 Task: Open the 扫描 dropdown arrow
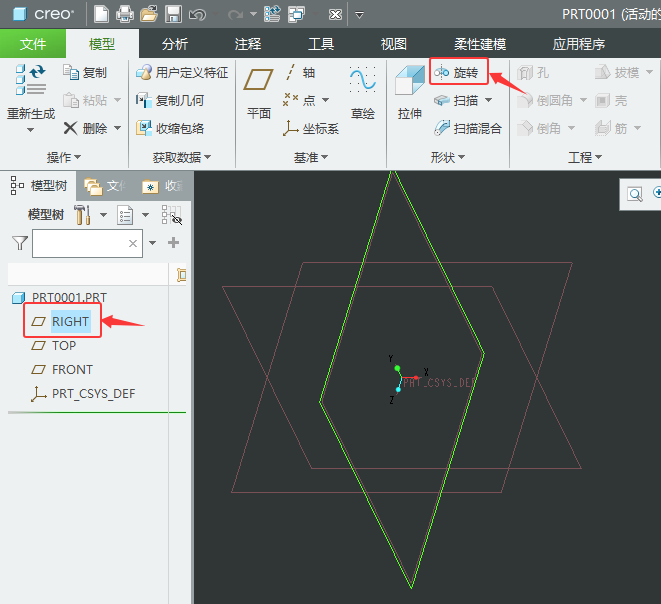click(489, 100)
